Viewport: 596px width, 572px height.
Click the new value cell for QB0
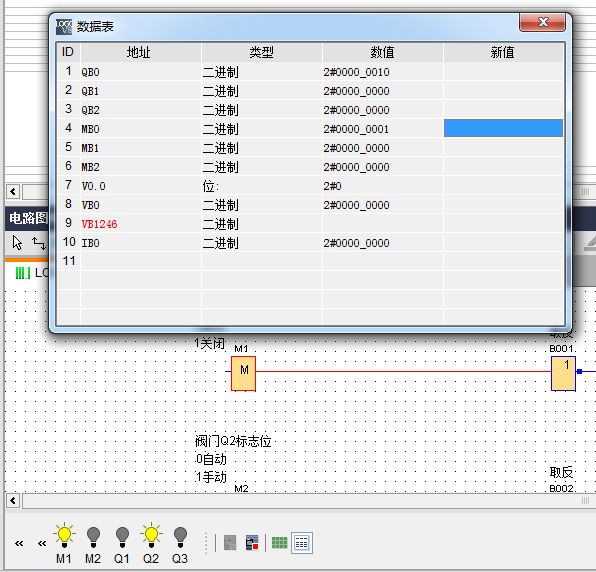click(x=503, y=71)
